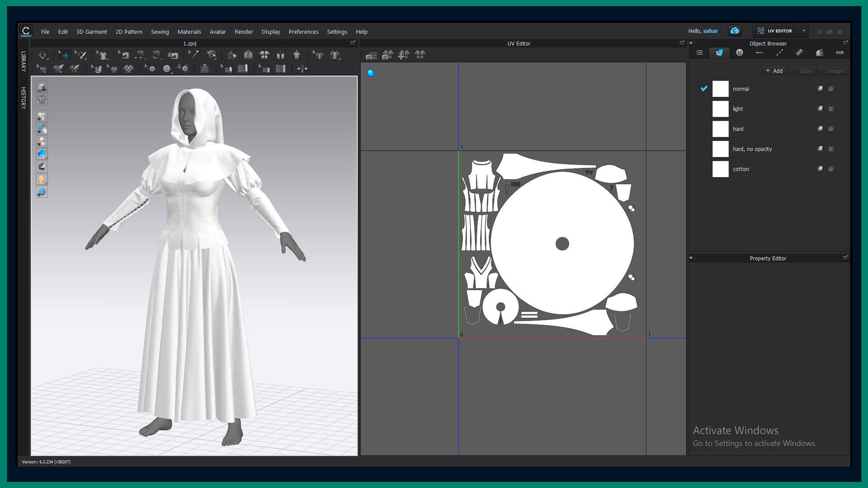Open the Topstitch dashed-line tab
The width and height of the screenshot is (868, 488).
[x=780, y=53]
